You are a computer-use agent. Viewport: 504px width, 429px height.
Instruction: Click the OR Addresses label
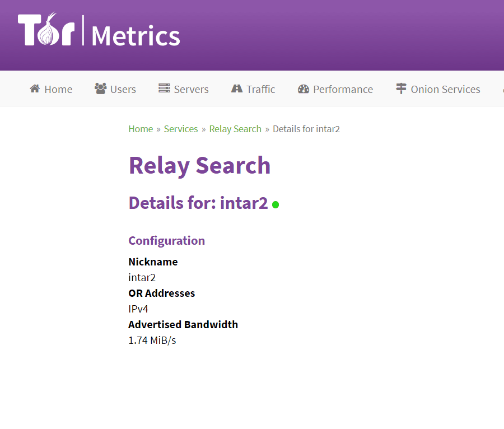coord(162,293)
